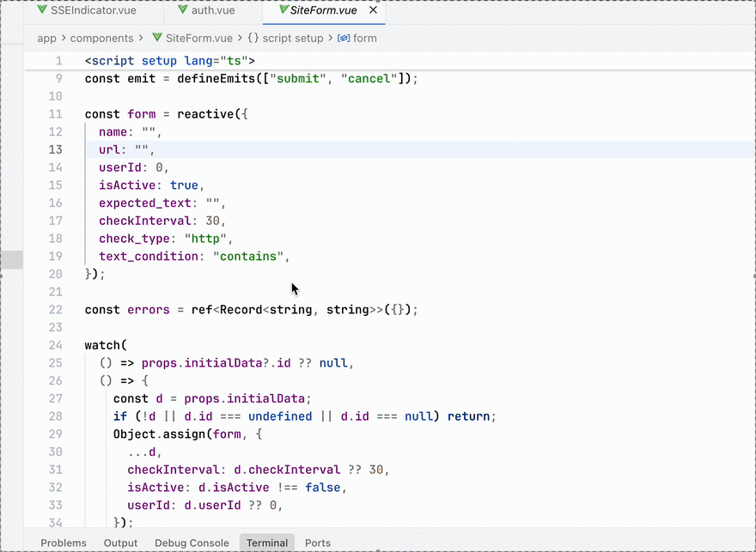The width and height of the screenshot is (756, 552).
Task: Click the Vue icon on auth.vue tab
Action: (183, 10)
